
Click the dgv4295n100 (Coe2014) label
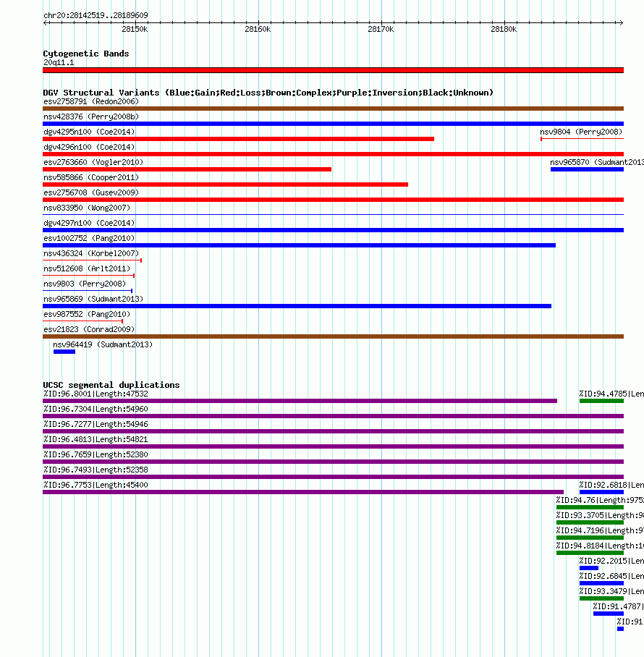pos(89,132)
